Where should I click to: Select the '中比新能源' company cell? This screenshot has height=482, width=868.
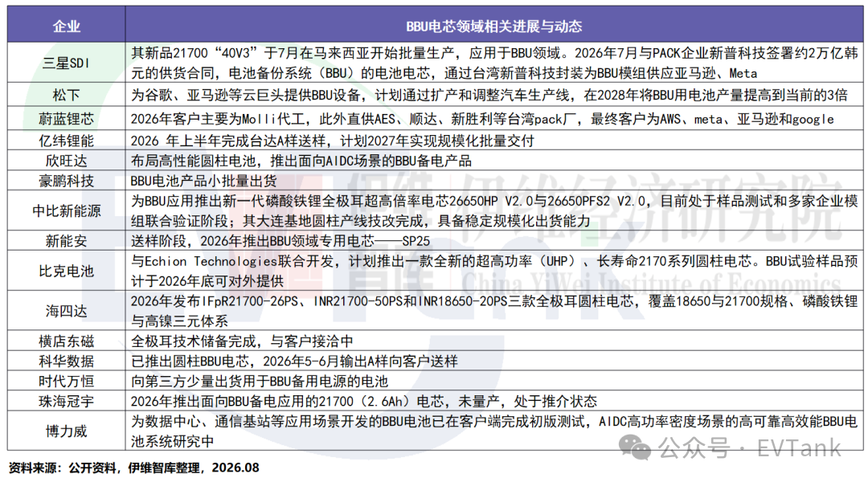click(67, 210)
